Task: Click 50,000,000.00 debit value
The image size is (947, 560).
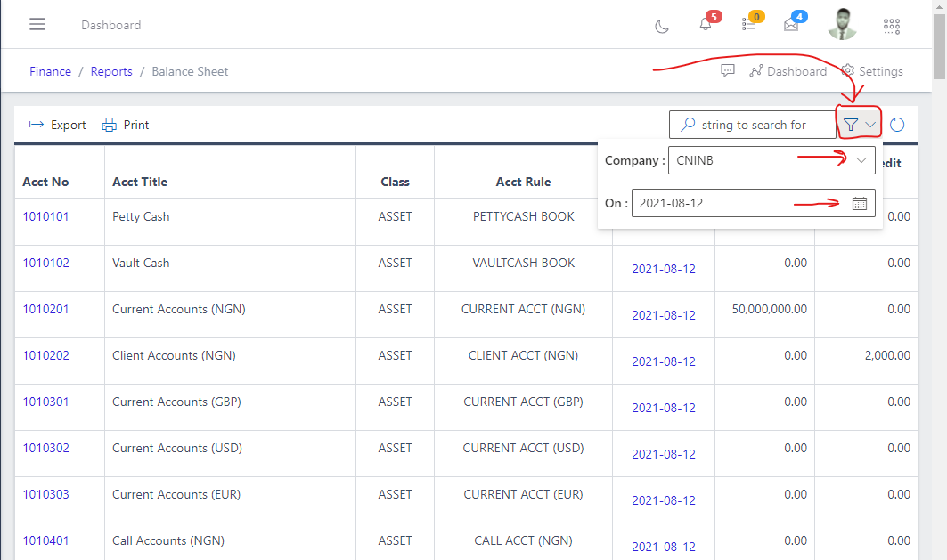Action: (770, 309)
